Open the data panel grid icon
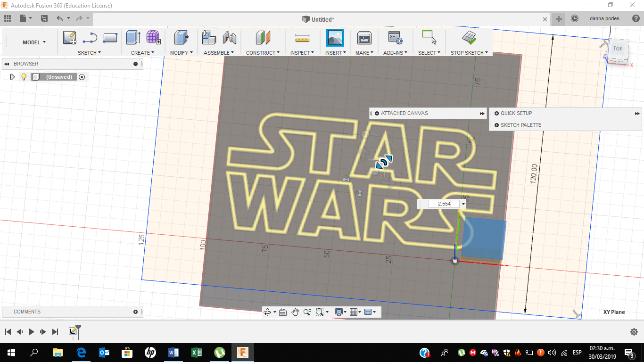 pyautogui.click(x=7, y=18)
